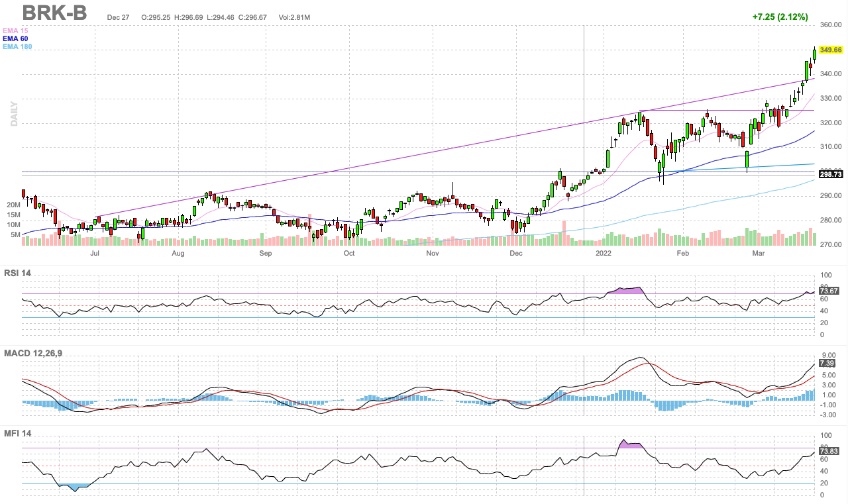Click the 15M volume scale label
This screenshot has width=848, height=504.
(x=13, y=215)
